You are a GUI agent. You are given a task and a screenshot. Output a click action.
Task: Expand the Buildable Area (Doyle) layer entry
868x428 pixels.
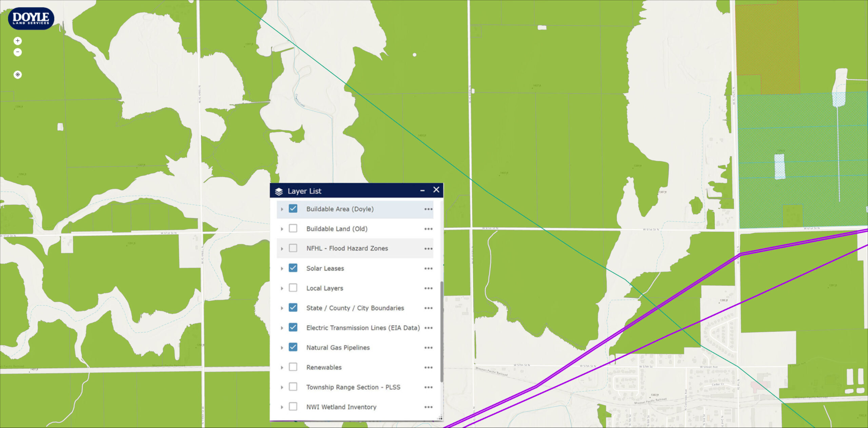tap(282, 209)
